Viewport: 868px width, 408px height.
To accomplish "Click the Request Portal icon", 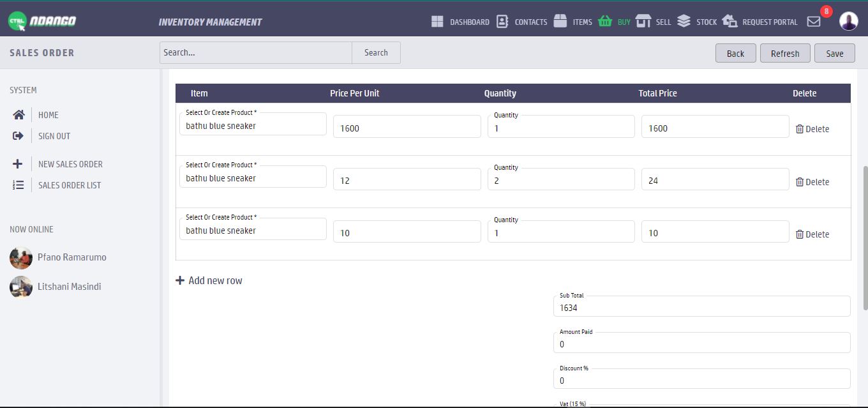I will (x=730, y=22).
